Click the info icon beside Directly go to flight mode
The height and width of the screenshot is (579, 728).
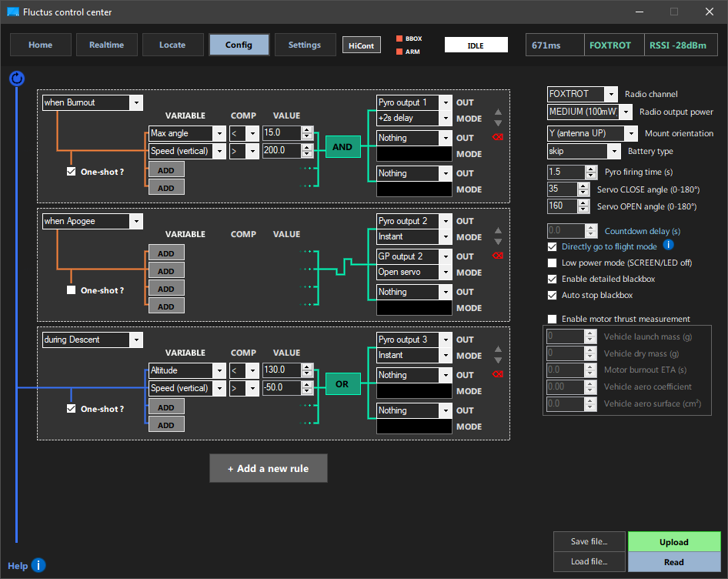pos(669,246)
